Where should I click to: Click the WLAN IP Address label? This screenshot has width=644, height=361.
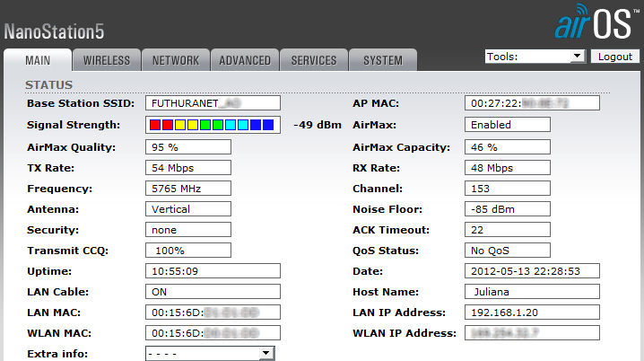pos(405,333)
